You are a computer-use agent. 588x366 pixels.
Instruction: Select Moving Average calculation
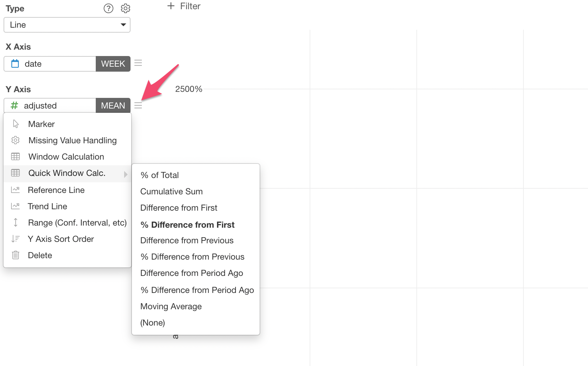tap(171, 306)
